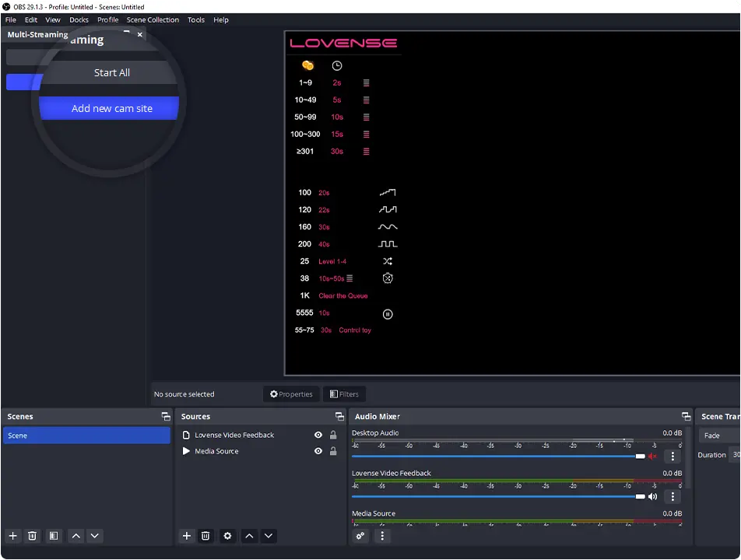Open advanced audio properties gears icon

pyautogui.click(x=360, y=536)
